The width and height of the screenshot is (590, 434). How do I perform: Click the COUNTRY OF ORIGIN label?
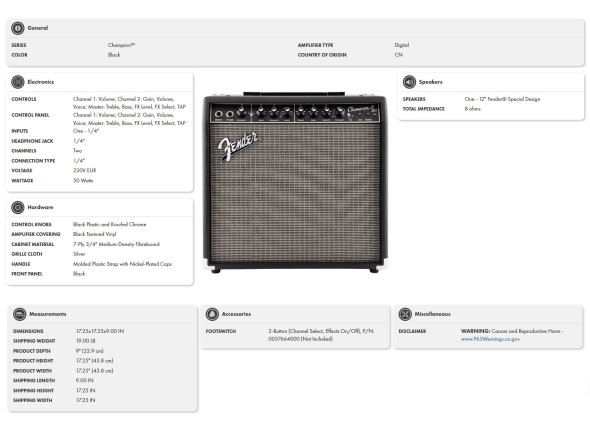pyautogui.click(x=322, y=55)
